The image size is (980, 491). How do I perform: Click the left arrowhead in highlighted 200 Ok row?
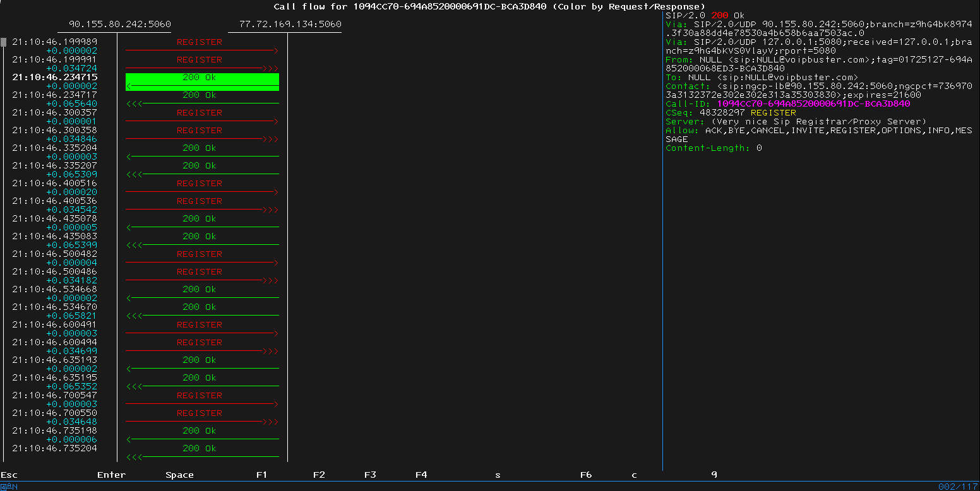click(130, 86)
